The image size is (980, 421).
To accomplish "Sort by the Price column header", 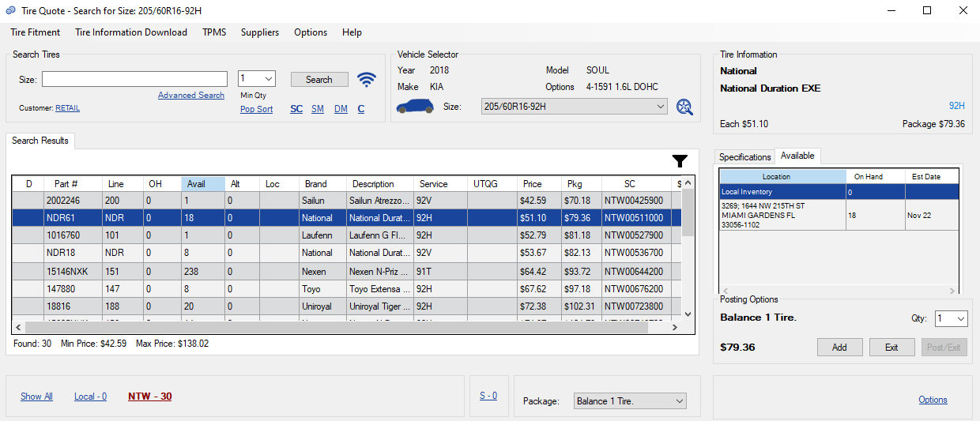I will (x=540, y=184).
